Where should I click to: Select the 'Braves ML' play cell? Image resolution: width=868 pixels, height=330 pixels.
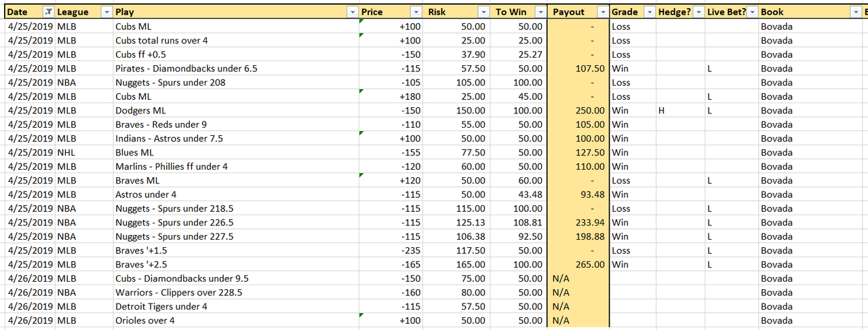tap(236, 181)
